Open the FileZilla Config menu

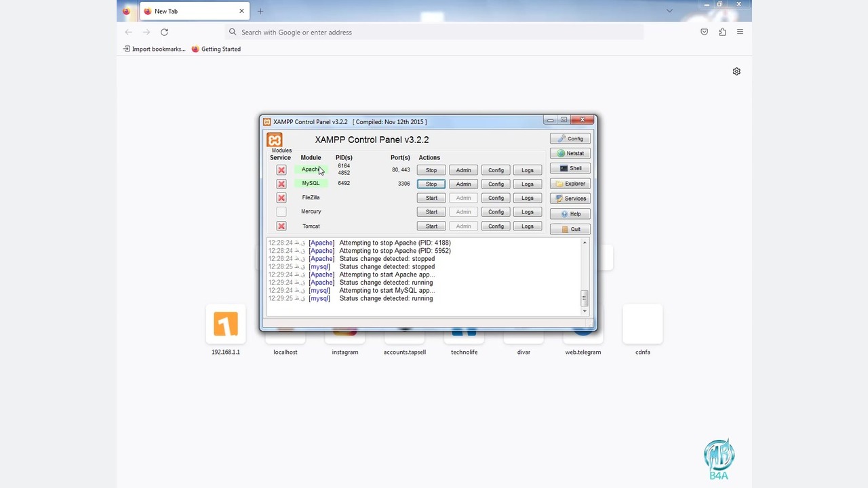pyautogui.click(x=496, y=198)
